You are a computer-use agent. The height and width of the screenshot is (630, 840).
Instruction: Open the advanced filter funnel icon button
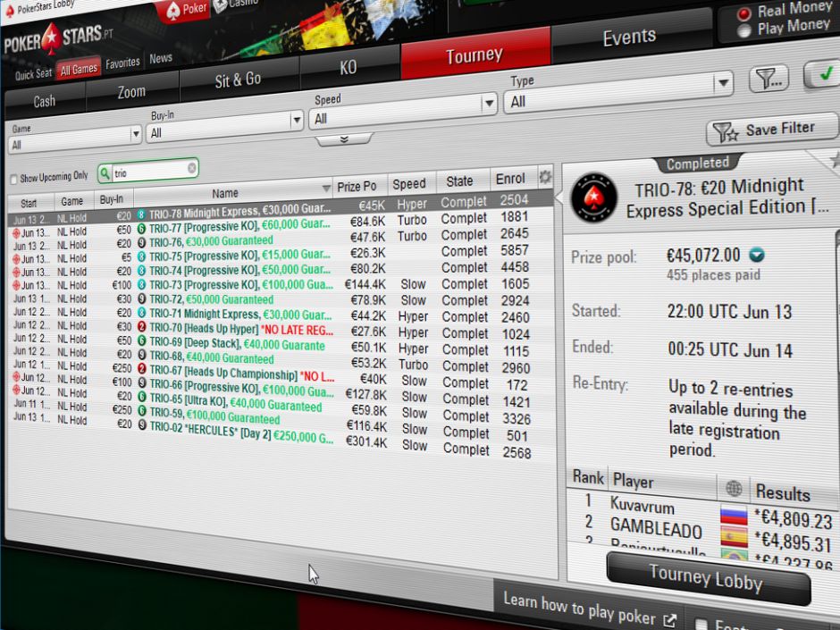[769, 80]
